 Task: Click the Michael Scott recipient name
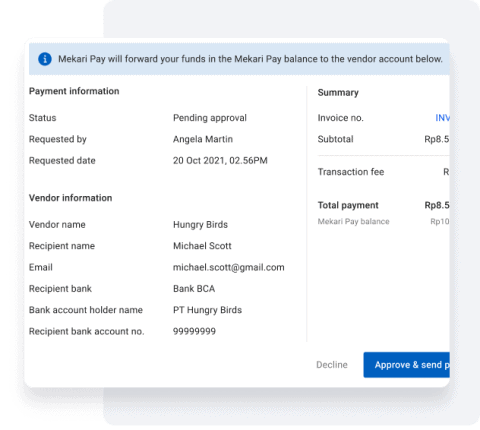202,246
